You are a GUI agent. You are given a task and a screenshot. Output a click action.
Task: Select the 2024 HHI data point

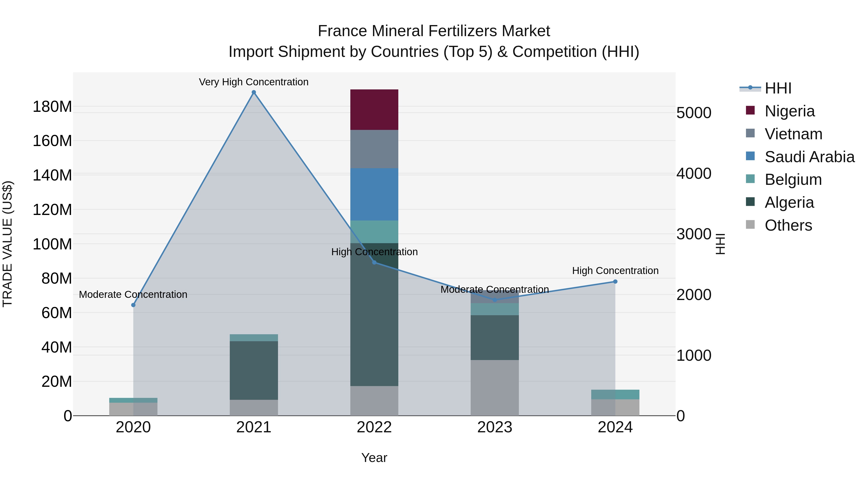tap(615, 281)
